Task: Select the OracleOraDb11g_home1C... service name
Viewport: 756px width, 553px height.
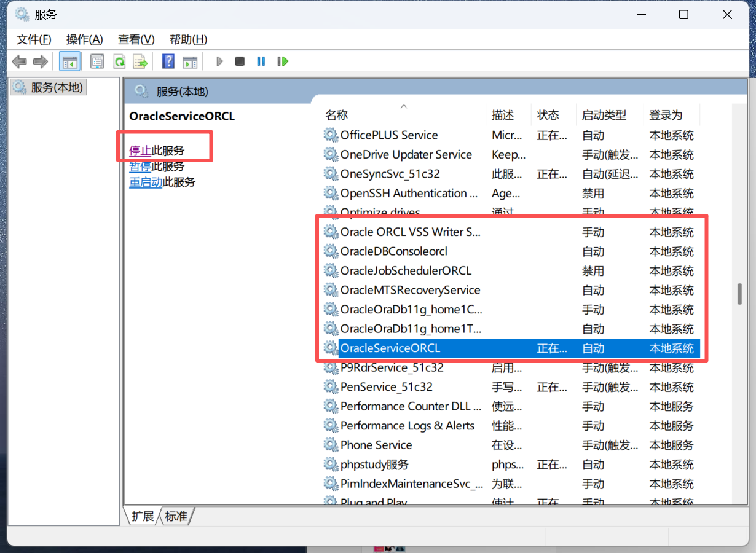Action: (411, 309)
